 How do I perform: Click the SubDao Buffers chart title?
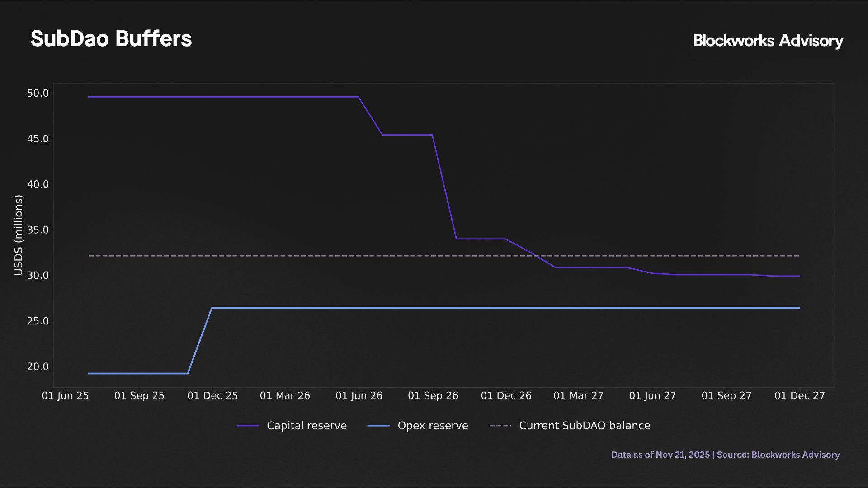coord(111,39)
